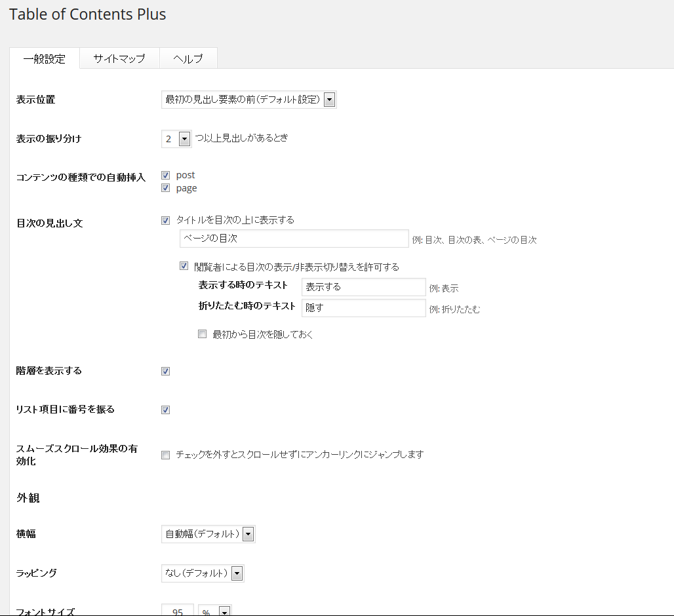Click the フォントサイズ value field showing 95

pyautogui.click(x=178, y=610)
